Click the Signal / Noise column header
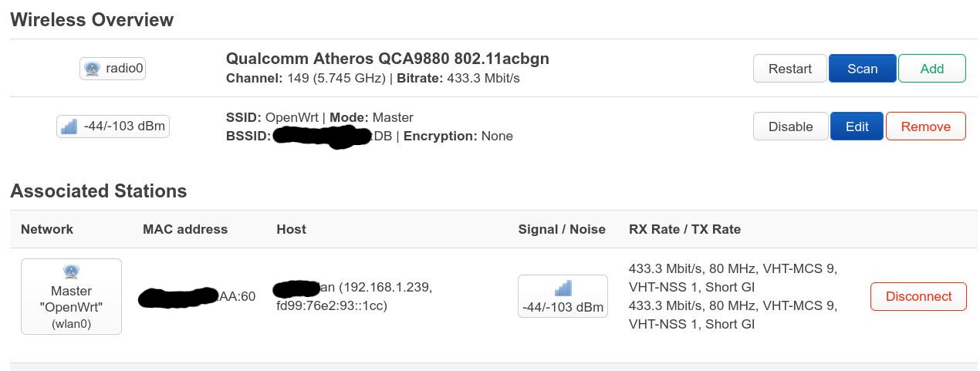The height and width of the screenshot is (371, 980). coord(562,229)
